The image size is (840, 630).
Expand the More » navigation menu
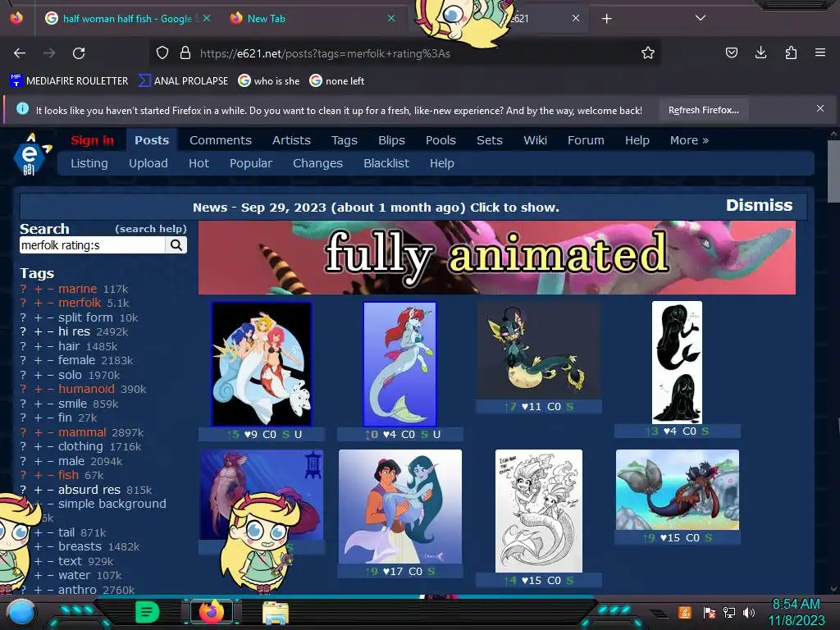click(689, 140)
